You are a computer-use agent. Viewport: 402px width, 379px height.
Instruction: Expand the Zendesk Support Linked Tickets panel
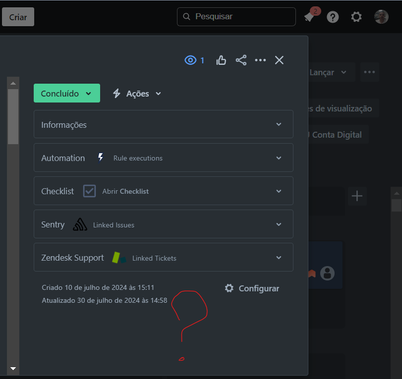point(163,257)
